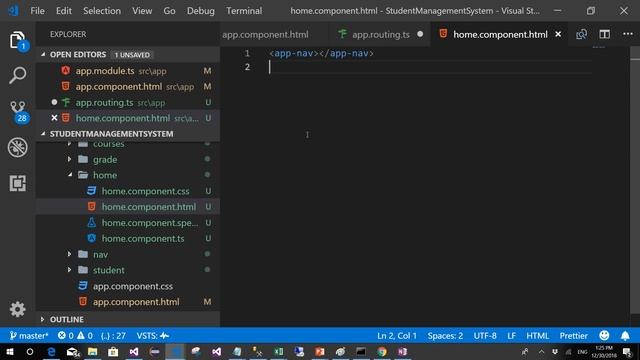Open the Explorer view in activity bar

pyautogui.click(x=18, y=40)
